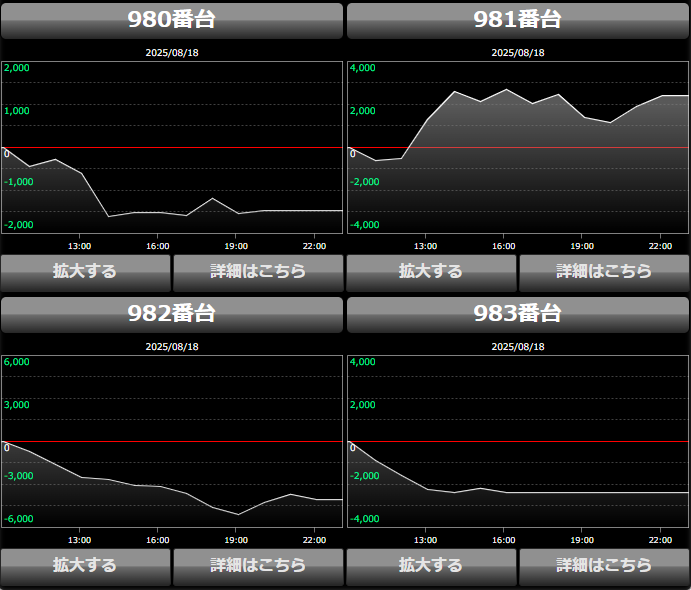Click the 22:00 time label under the 981番台 graph
Screen dimensions: 691x590
(660, 246)
